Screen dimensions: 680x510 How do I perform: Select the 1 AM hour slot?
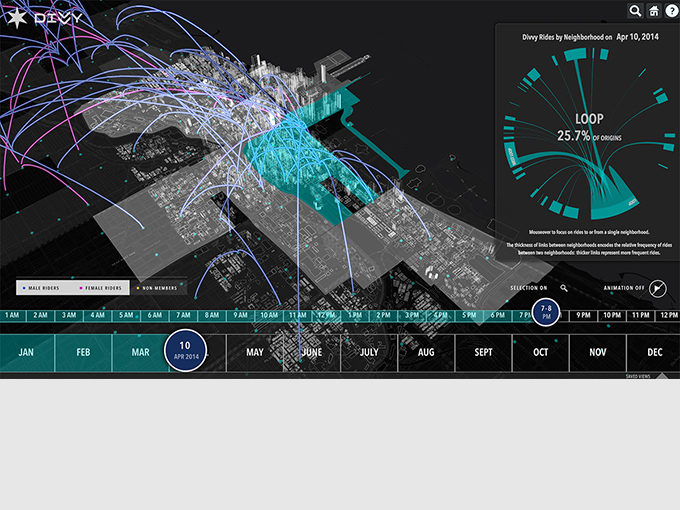click(12, 315)
